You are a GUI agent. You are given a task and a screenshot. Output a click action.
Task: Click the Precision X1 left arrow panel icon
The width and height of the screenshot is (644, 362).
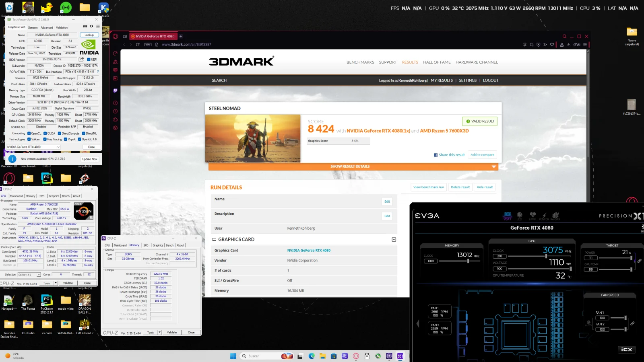click(418, 323)
